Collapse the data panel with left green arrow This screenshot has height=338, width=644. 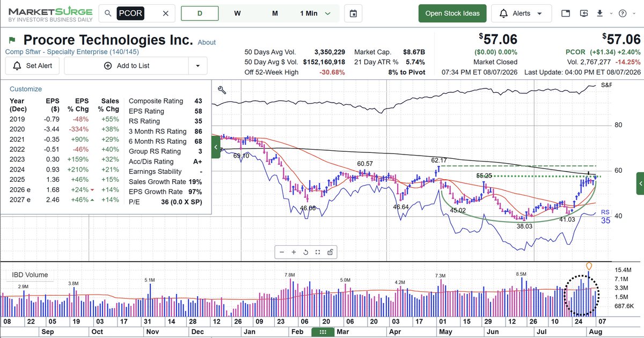[216, 147]
